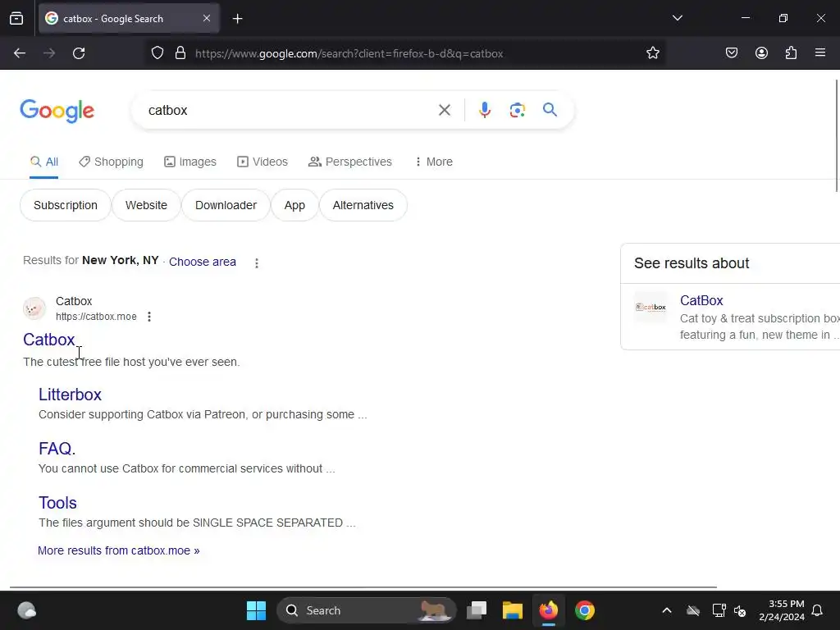This screenshot has height=630, width=840.
Task: Click the Catbox site favicon
Action: pyautogui.click(x=34, y=308)
